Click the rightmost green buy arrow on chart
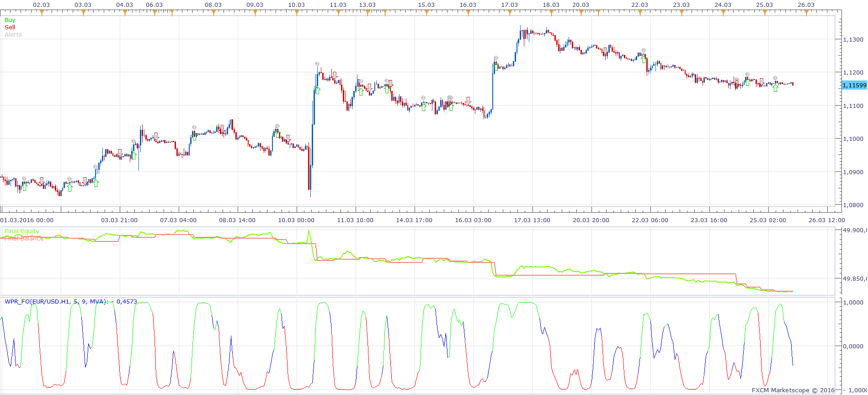Viewport: 868px width, 395px height. (776, 88)
